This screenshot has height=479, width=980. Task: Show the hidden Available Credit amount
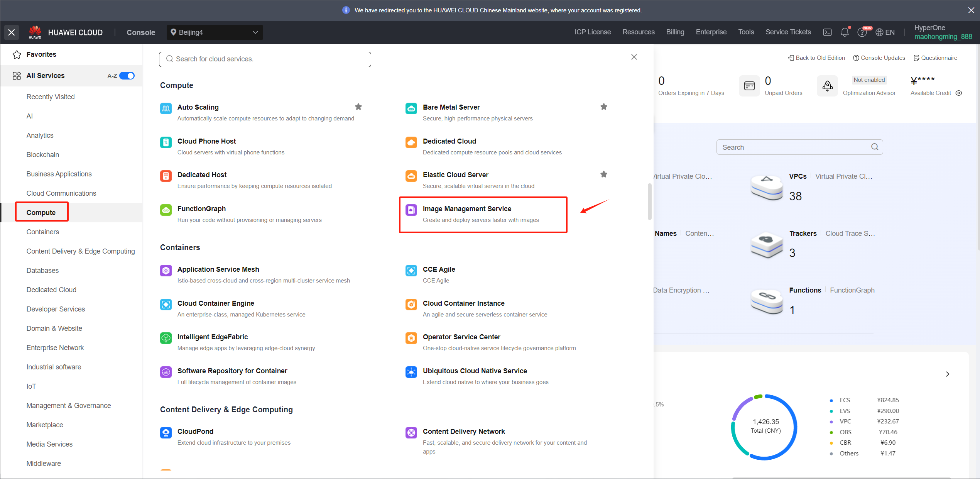pos(959,93)
